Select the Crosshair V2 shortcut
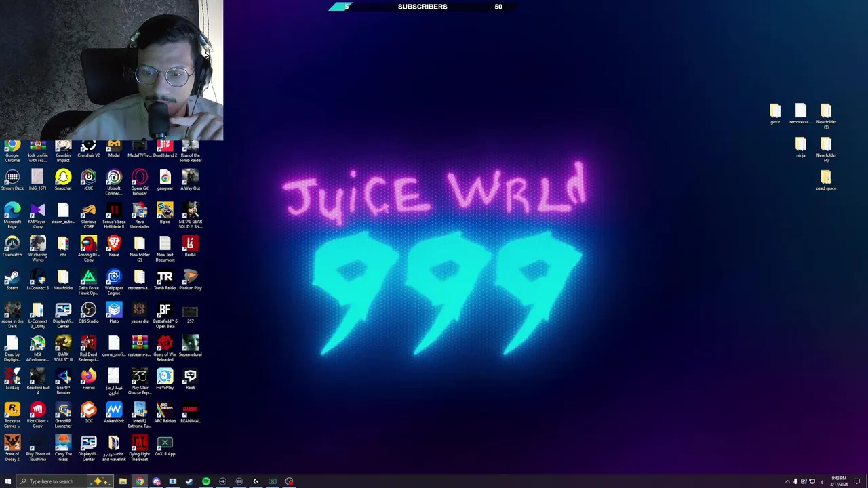The image size is (868, 488). click(88, 150)
